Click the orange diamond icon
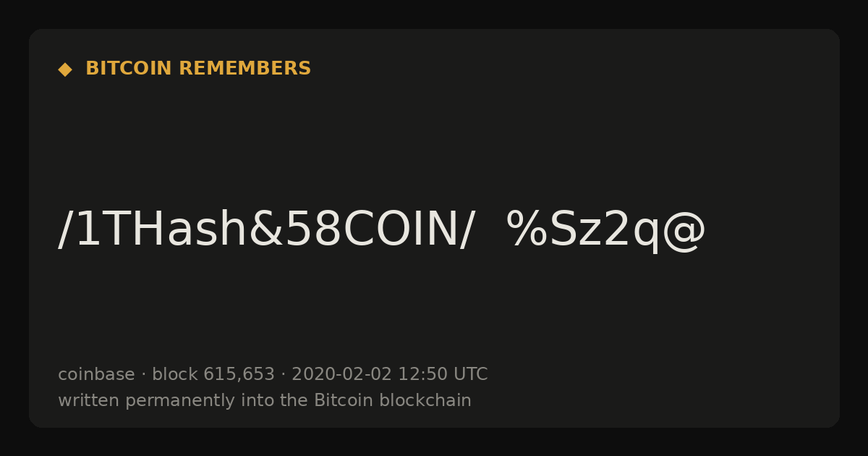This screenshot has width=868, height=456. point(65,69)
